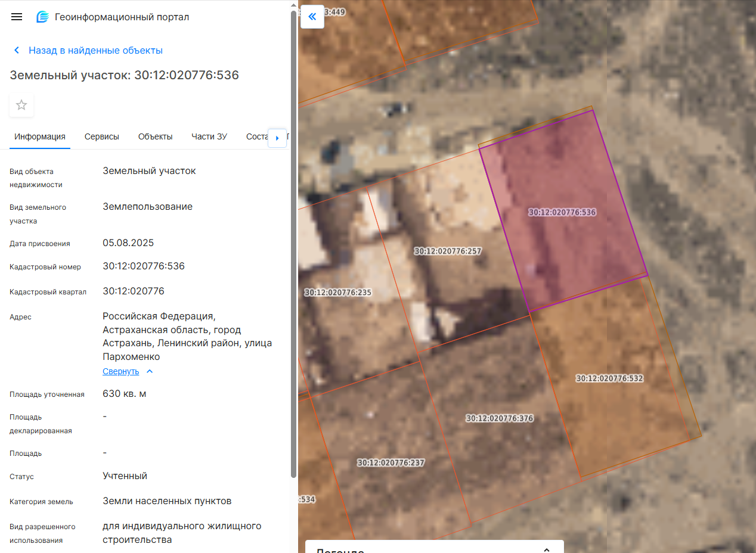This screenshot has height=553, width=756.
Task: Open the hamburger main menu
Action: pos(17,17)
